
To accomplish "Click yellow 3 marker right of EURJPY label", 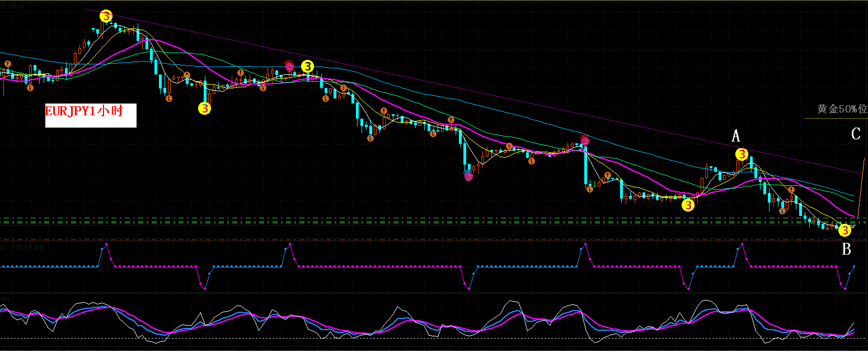I will (205, 109).
